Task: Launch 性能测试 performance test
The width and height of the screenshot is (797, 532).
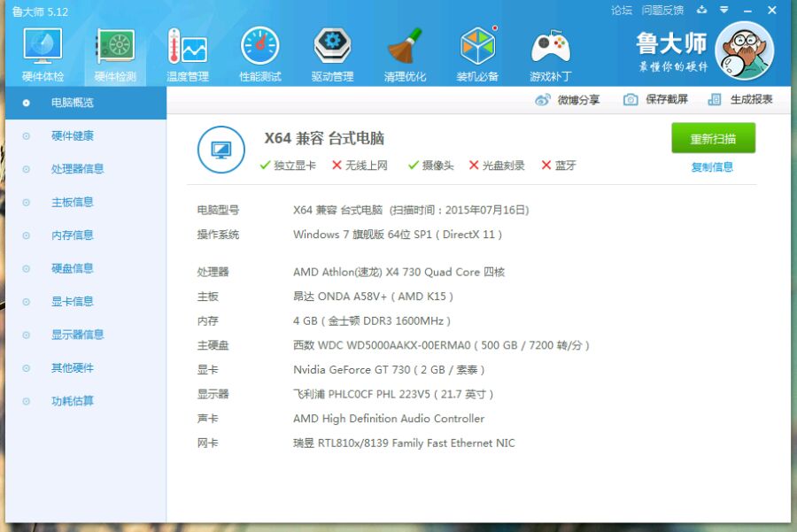Action: 259,46
